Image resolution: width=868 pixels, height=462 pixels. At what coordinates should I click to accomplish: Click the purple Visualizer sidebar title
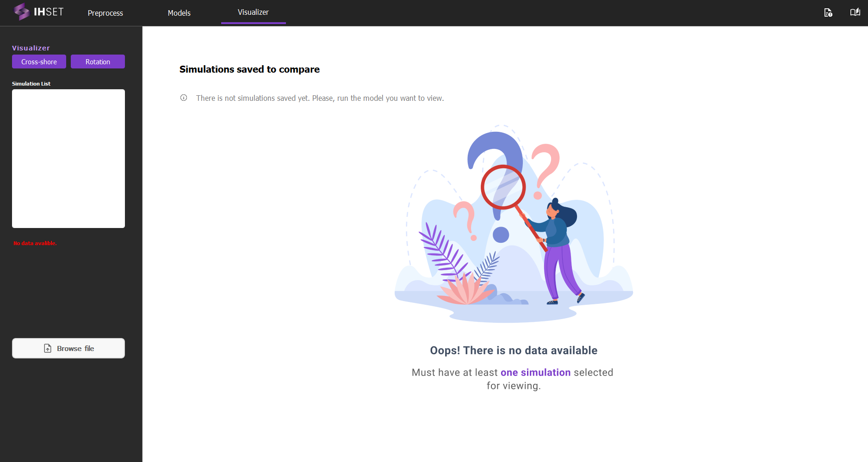point(31,48)
